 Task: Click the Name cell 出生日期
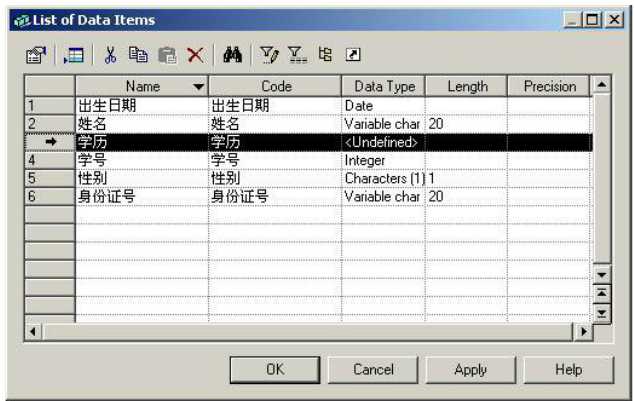142,106
